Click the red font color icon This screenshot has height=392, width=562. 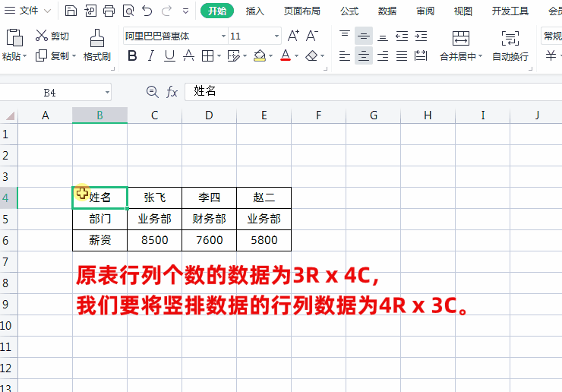[286, 56]
